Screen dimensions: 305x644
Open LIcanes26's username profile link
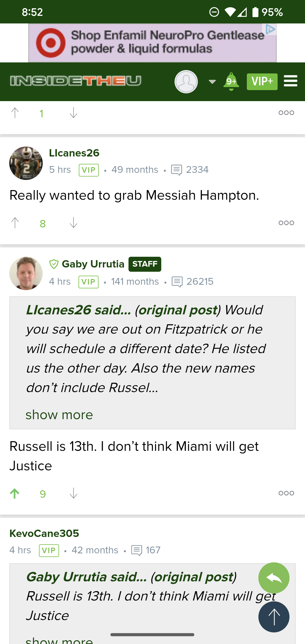click(74, 153)
